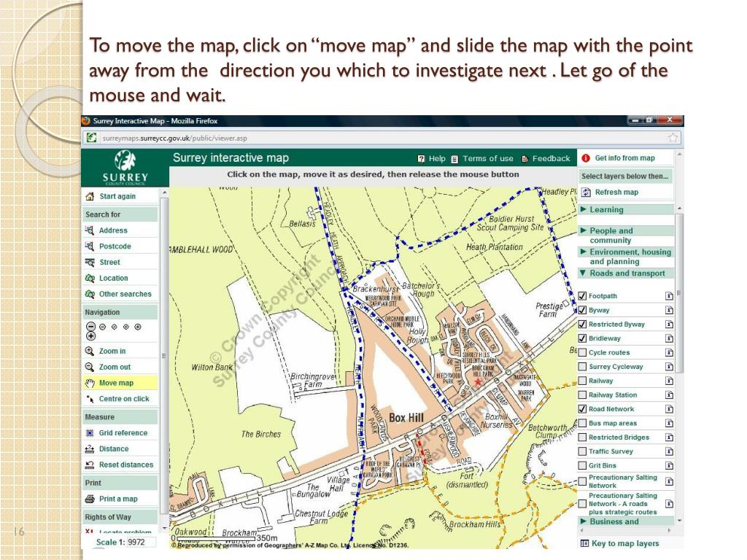747x560 pixels.
Task: Open Other searches
Action: pyautogui.click(x=125, y=295)
